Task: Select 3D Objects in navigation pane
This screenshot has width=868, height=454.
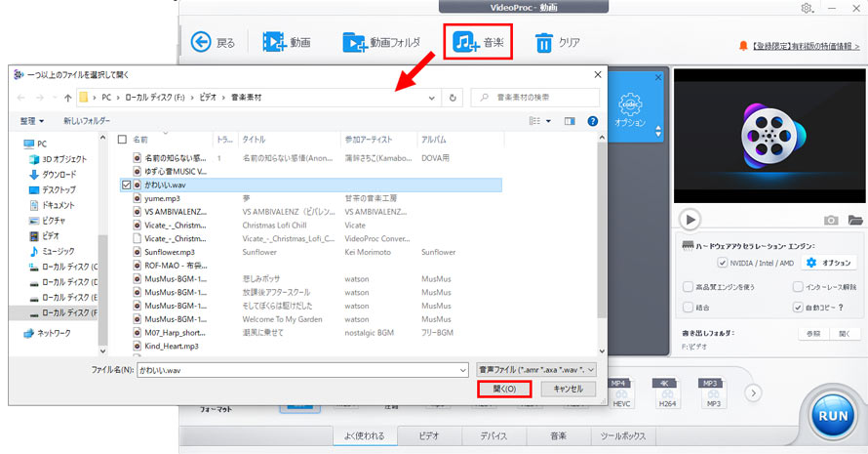Action: pos(64,159)
